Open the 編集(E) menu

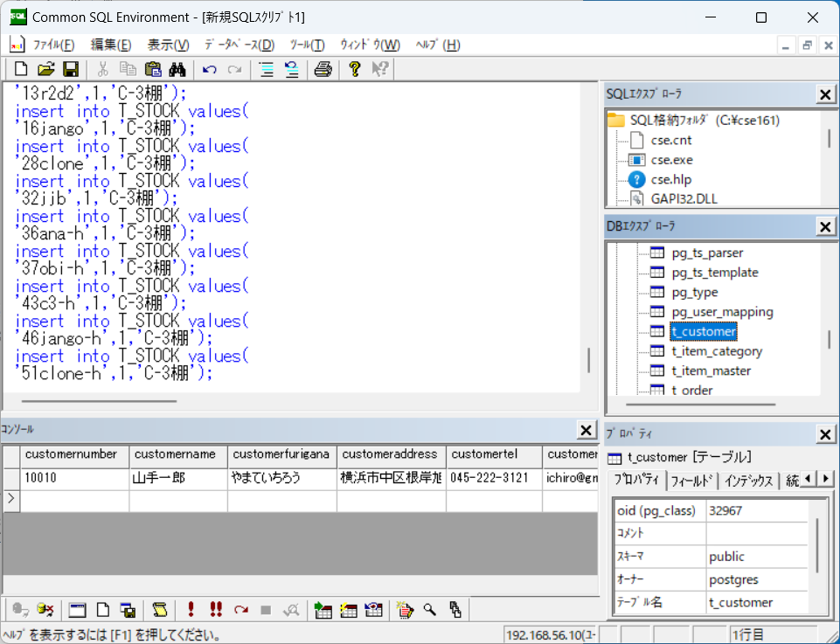[x=111, y=45]
